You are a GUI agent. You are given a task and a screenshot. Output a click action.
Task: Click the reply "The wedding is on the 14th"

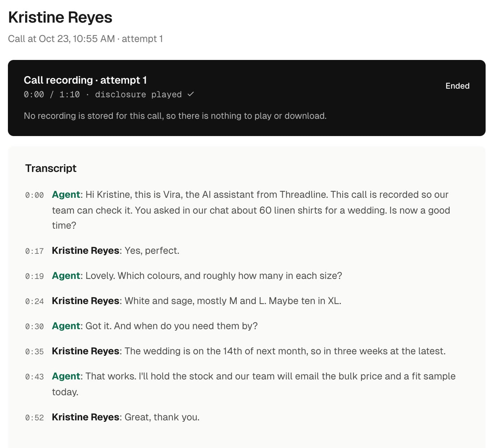285,351
